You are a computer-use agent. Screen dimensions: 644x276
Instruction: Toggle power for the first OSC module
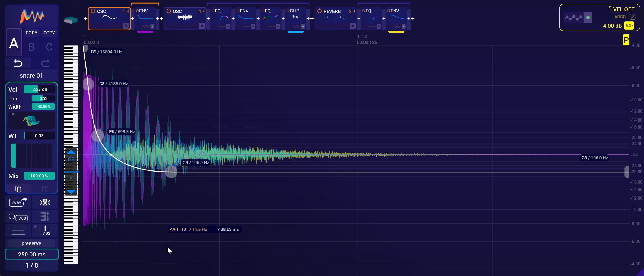pyautogui.click(x=93, y=11)
